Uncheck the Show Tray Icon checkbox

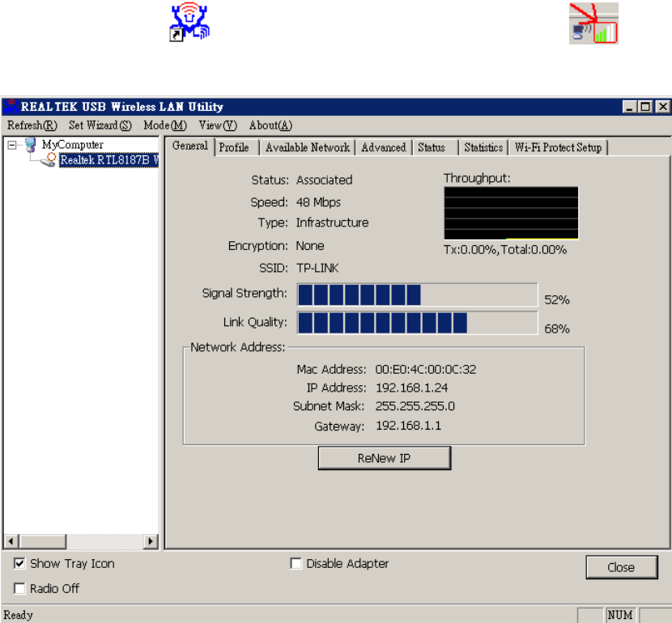tap(19, 563)
